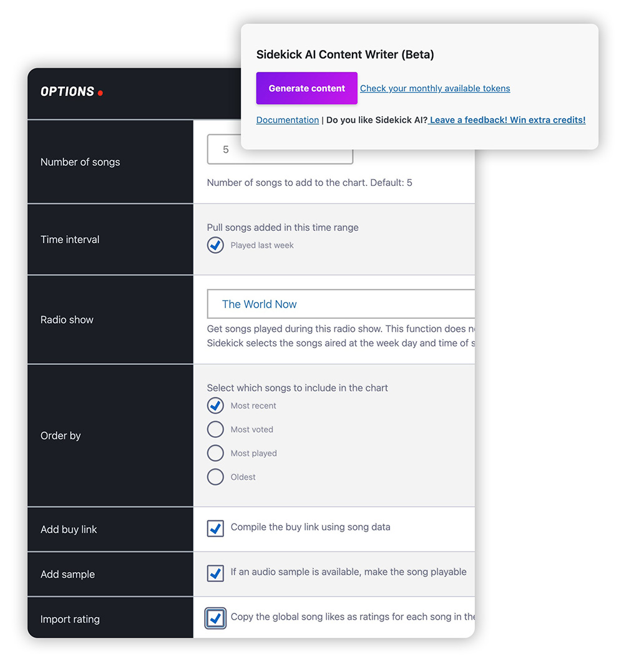Choose the Most voted radio button
The image size is (624, 672).
click(215, 429)
